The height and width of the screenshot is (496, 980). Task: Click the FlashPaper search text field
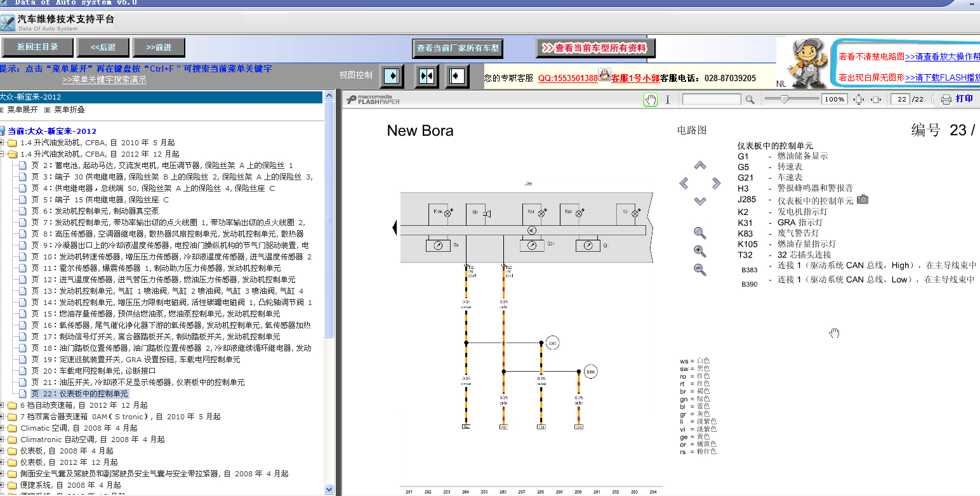[x=712, y=100]
